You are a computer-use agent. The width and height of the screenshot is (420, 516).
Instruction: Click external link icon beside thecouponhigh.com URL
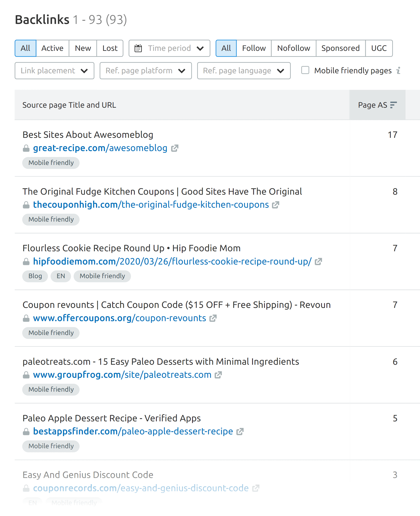click(x=276, y=205)
